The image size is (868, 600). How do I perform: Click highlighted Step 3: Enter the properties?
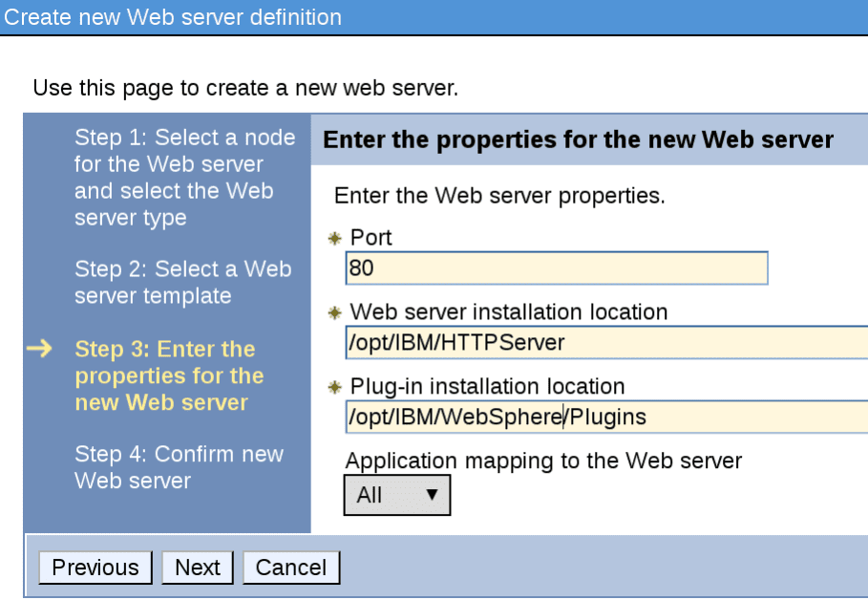[168, 376]
